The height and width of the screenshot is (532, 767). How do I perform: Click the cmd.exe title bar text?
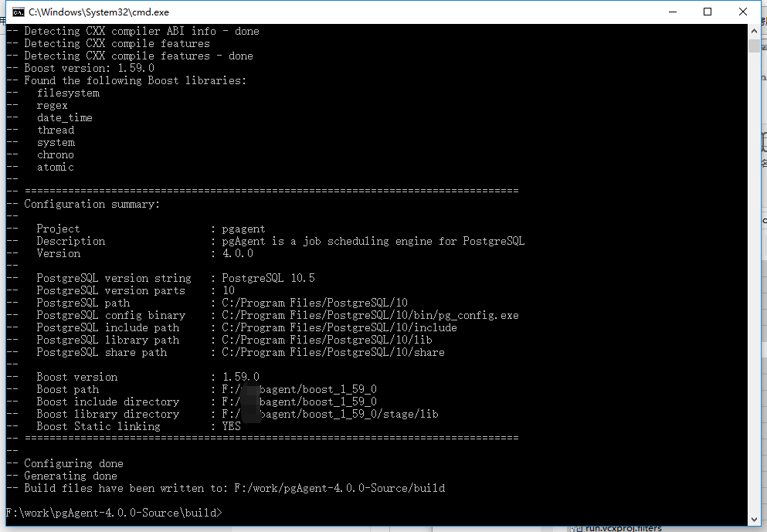[x=99, y=12]
